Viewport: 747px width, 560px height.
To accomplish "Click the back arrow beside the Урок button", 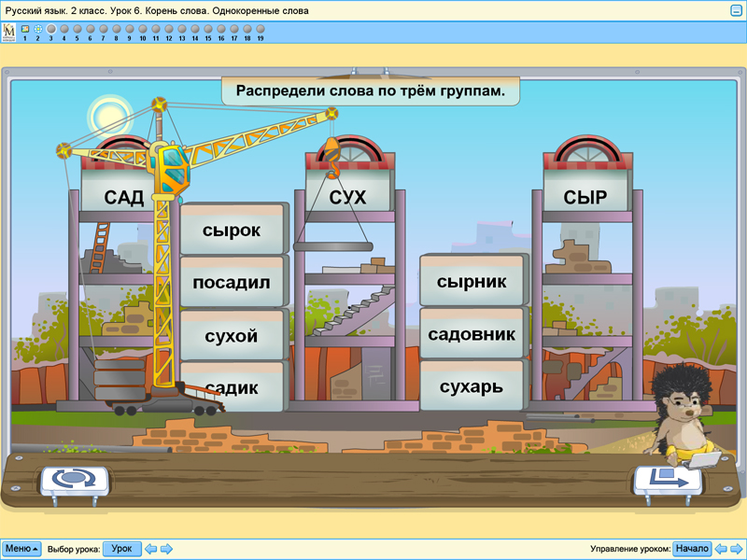I will [149, 548].
